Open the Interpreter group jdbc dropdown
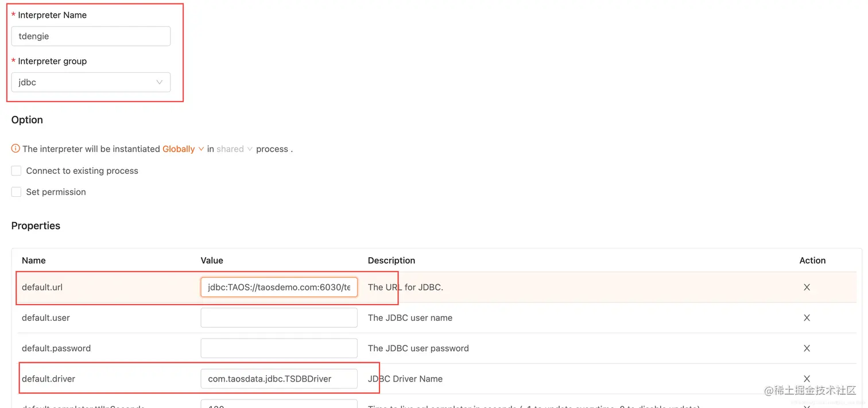 click(91, 82)
